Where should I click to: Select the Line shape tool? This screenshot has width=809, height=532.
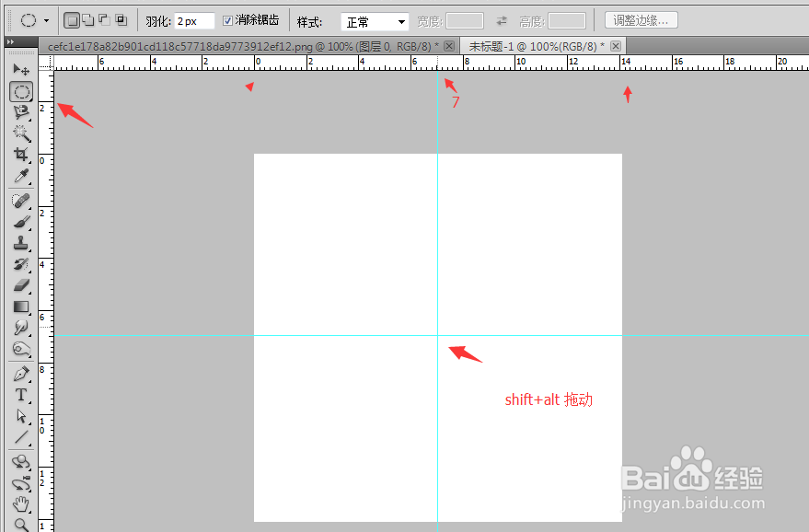pyautogui.click(x=21, y=437)
